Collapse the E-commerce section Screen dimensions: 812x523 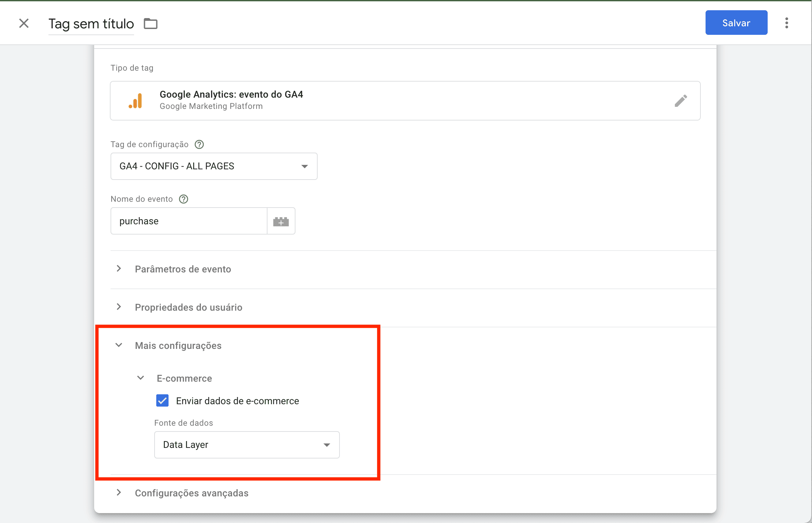140,378
